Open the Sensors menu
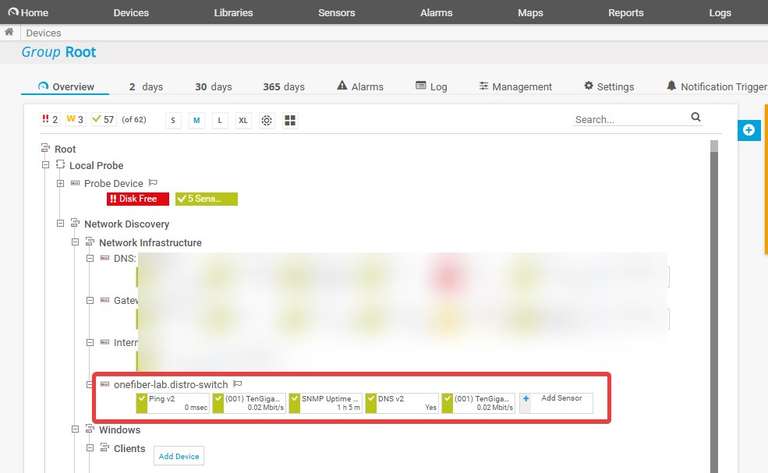This screenshot has height=473, width=768. [x=336, y=13]
